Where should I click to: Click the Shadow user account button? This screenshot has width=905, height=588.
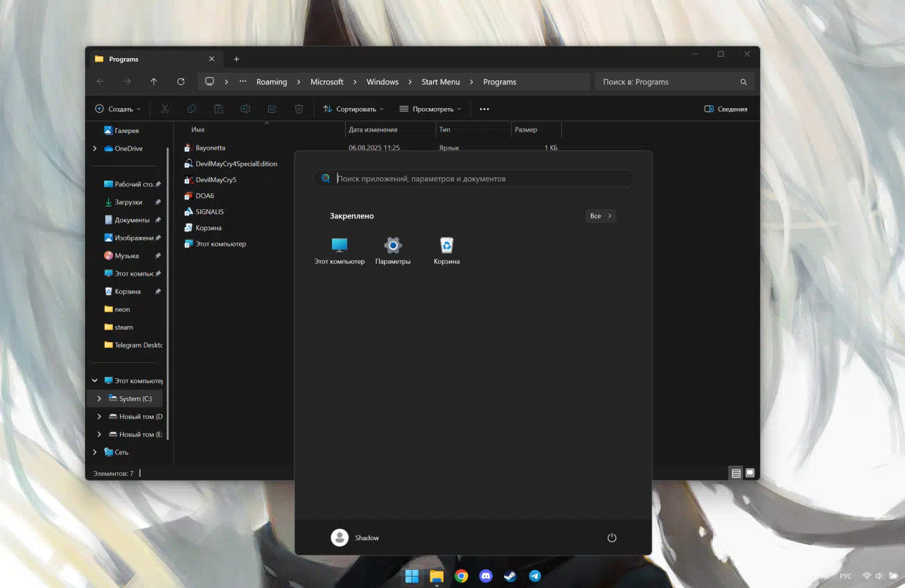point(355,537)
